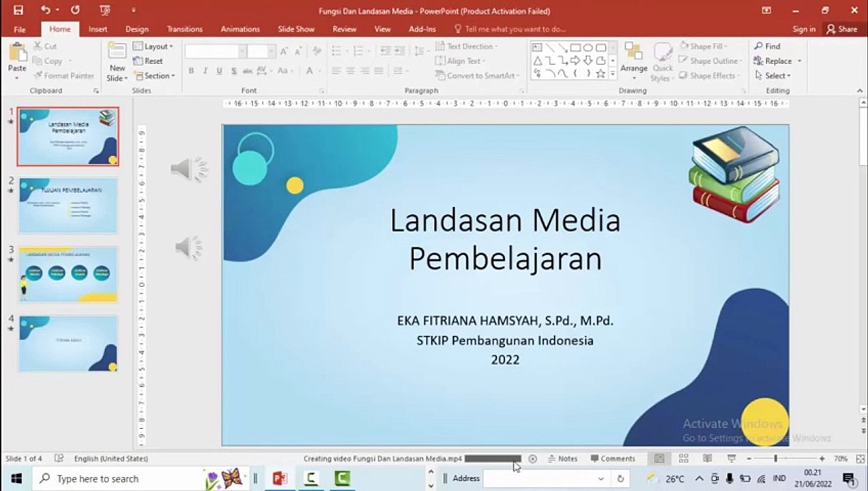Screen dimensions: 868x491
Task: Expand the shapes gallery More arrow
Action: click(612, 74)
